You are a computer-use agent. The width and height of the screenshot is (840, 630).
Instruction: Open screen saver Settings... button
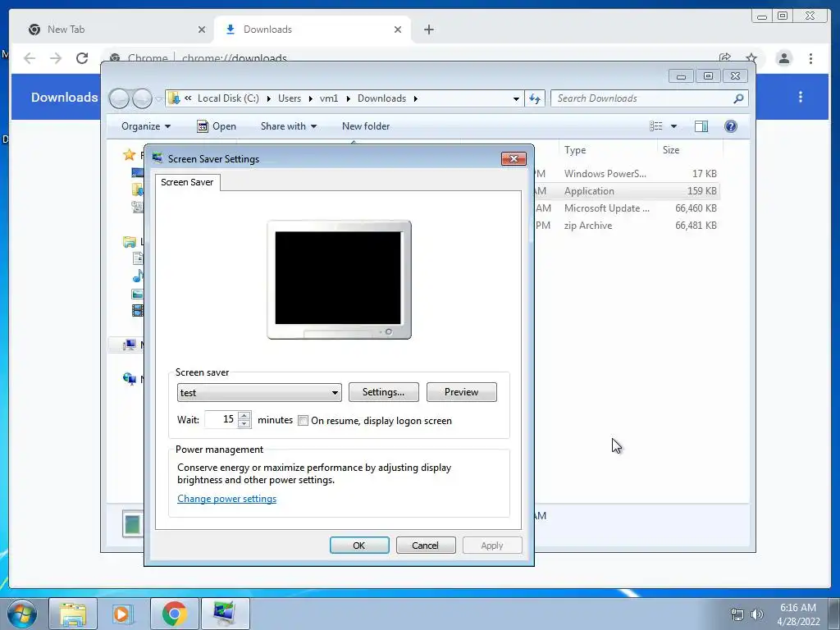[x=383, y=392]
